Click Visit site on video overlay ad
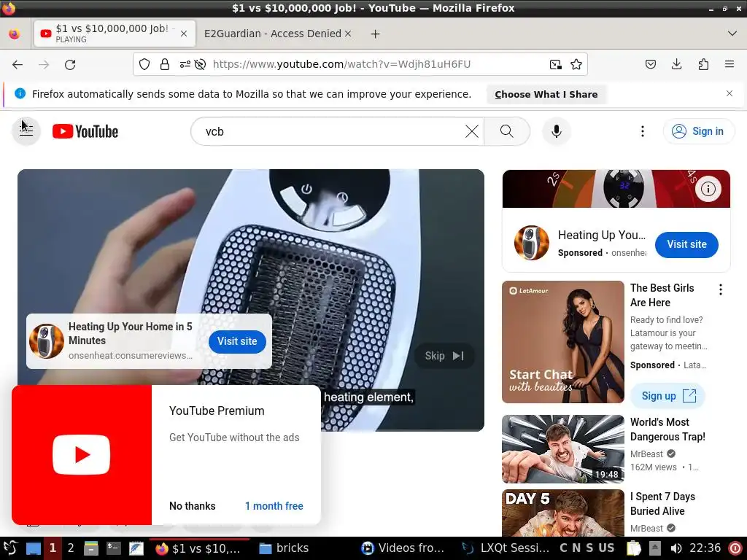747x560 pixels. (237, 341)
